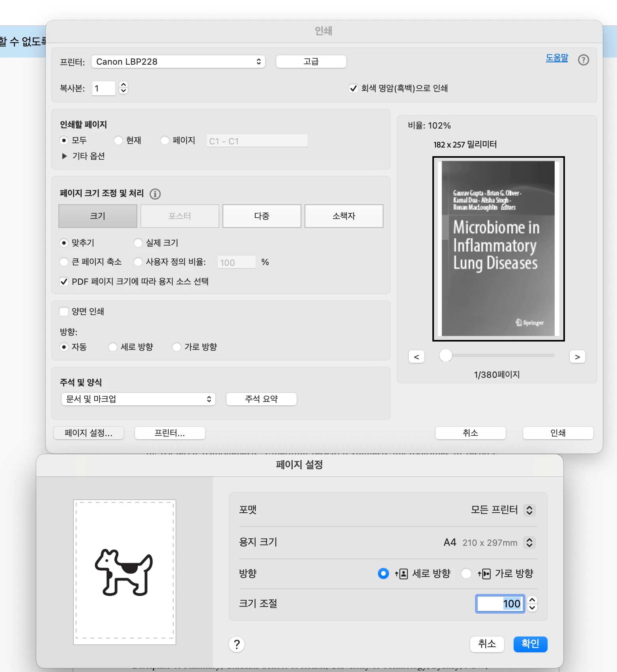The width and height of the screenshot is (617, 672).
Task: Click the 확인 button
Action: 530,644
